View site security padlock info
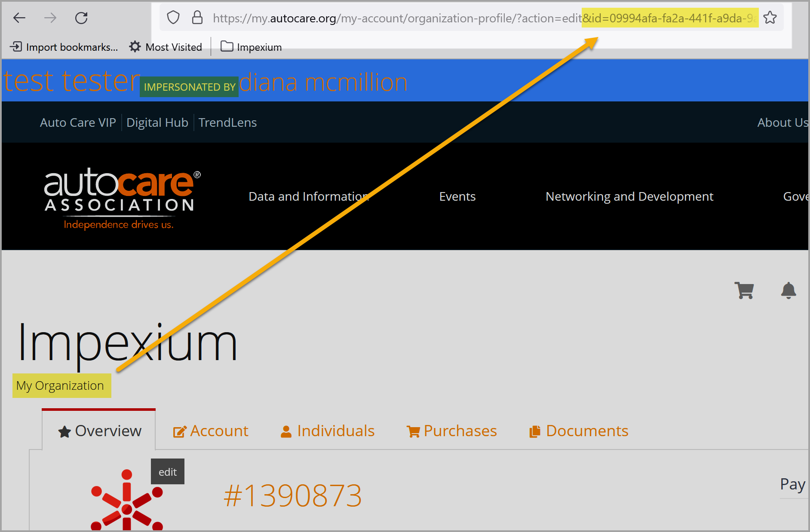The image size is (810, 532). click(197, 18)
